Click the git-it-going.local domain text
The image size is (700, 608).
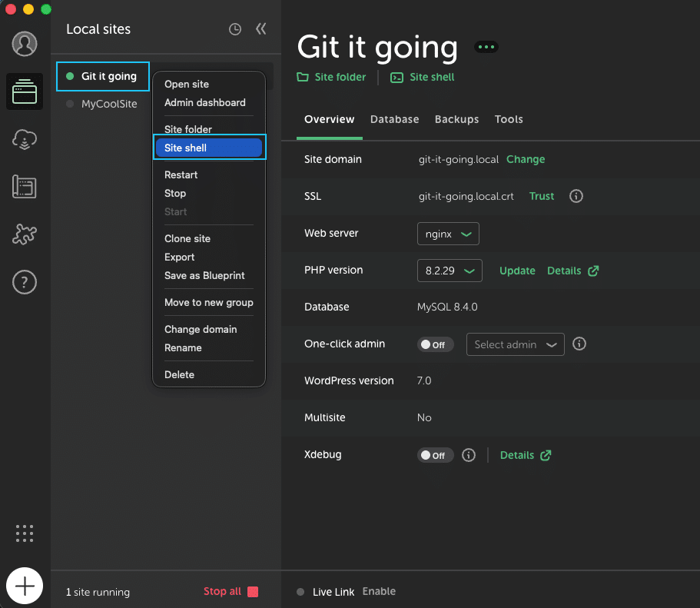pos(459,159)
